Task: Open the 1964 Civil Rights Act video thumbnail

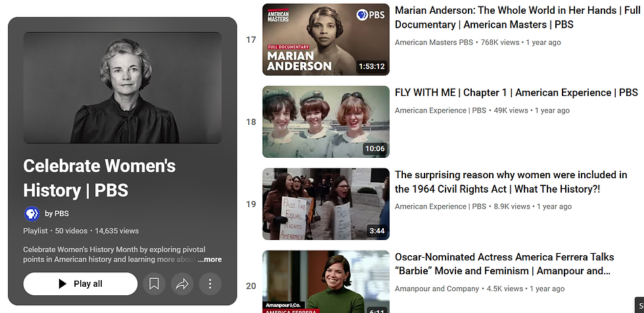Action: click(x=326, y=204)
